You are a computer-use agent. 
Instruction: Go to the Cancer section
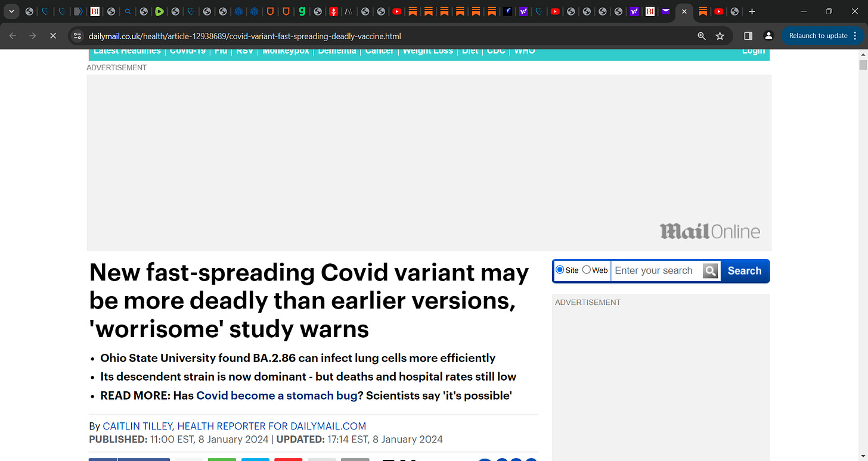379,51
